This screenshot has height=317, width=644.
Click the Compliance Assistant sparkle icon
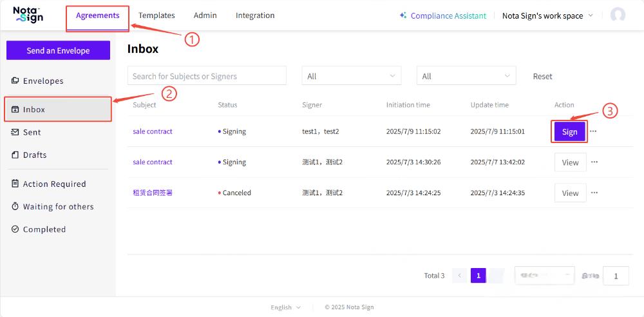pos(403,15)
